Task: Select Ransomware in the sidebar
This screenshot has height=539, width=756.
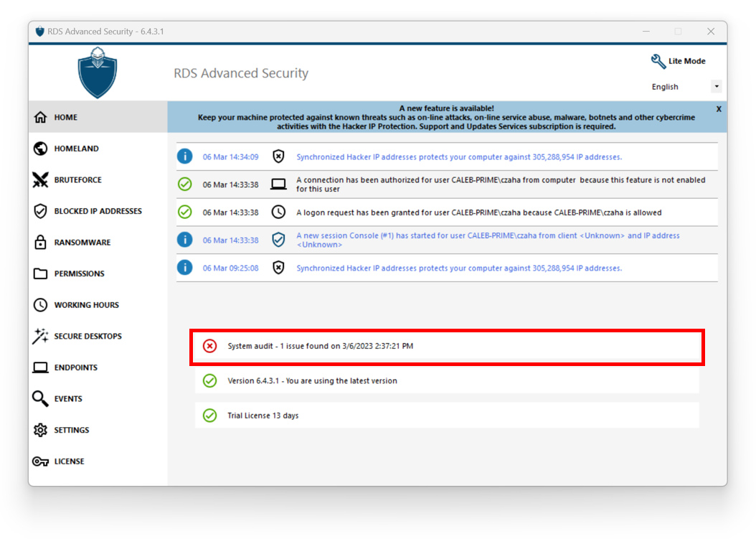Action: tap(98, 243)
